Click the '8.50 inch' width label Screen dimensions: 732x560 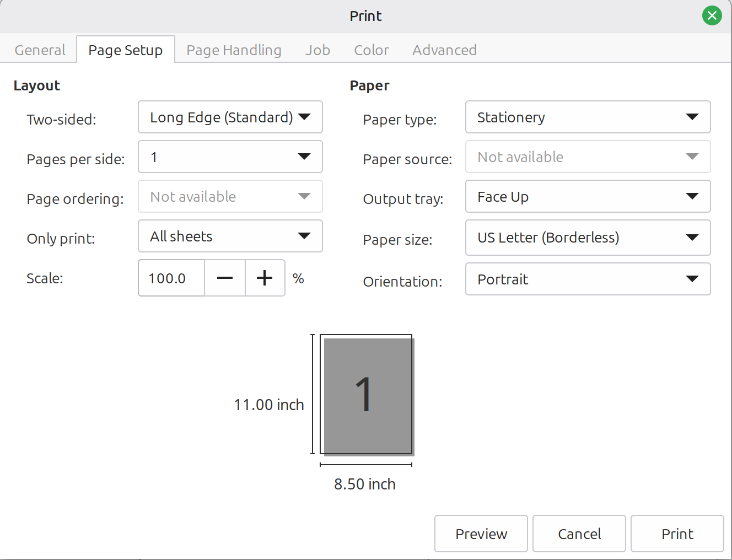(x=365, y=484)
